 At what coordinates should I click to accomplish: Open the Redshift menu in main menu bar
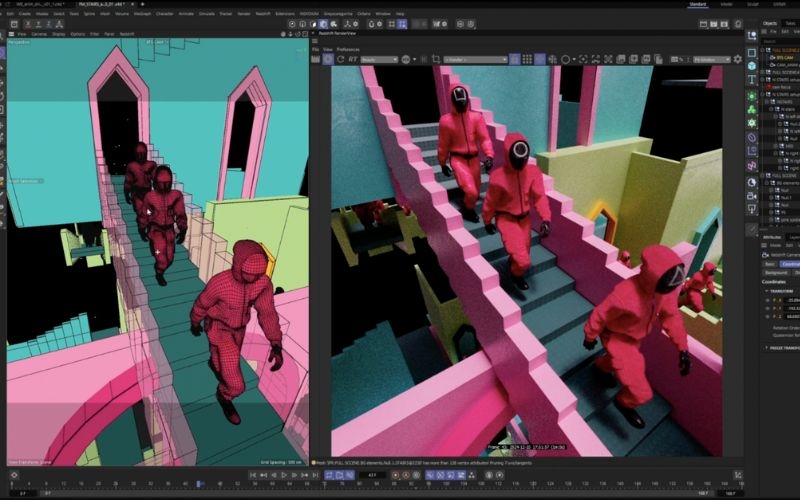[x=263, y=14]
